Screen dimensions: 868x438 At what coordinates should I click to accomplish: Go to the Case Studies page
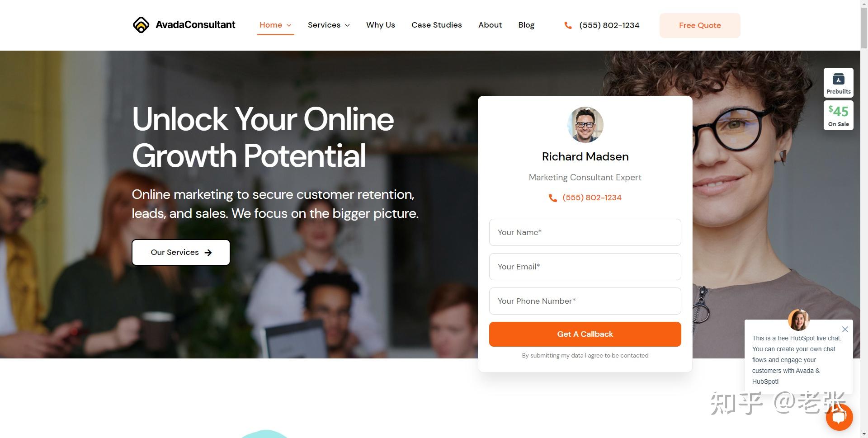[x=437, y=25]
